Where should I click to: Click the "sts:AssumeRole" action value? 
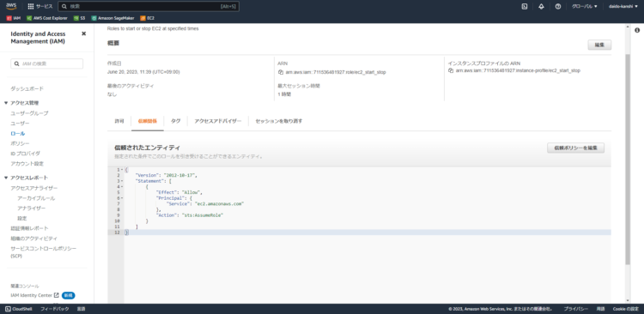point(203,215)
